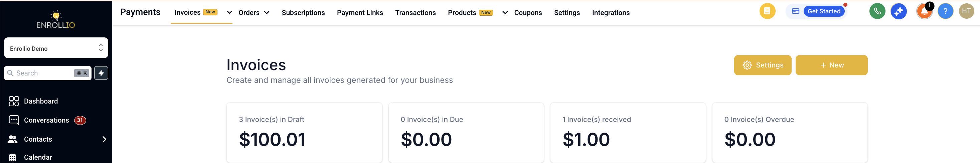Expand the Enrollio Demo account switcher
Viewport: 980px width, 163px height.
coord(56,48)
